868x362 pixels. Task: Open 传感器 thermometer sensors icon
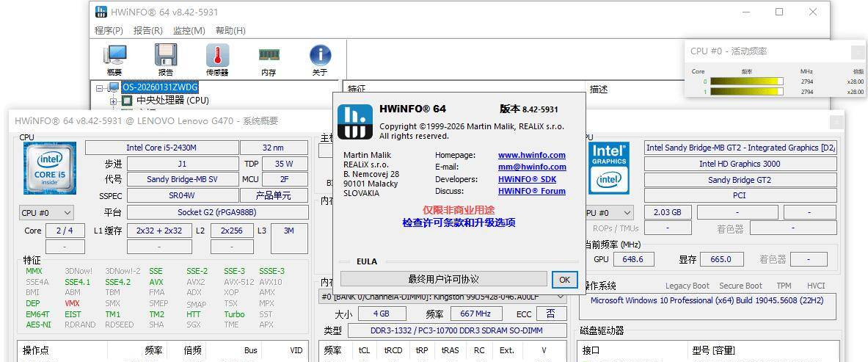[x=217, y=57]
